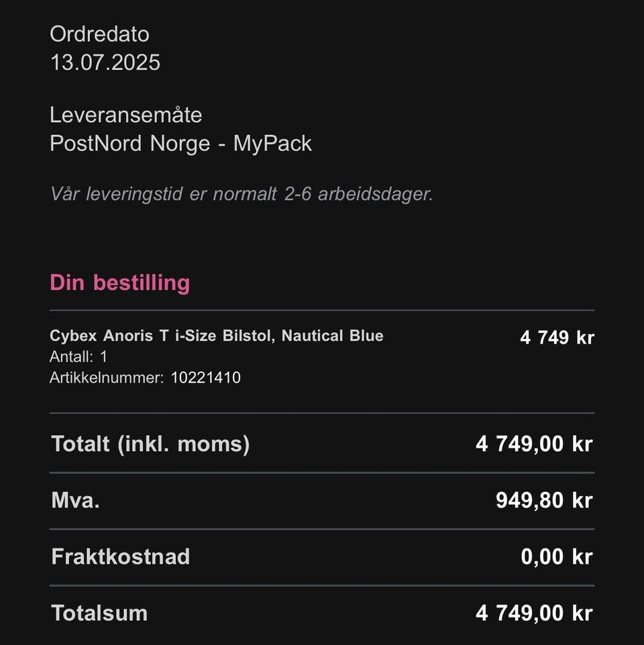This screenshot has width=644, height=645.
Task: Open the Cybex Anoris T i-Size Bilstol product
Action: point(216,336)
